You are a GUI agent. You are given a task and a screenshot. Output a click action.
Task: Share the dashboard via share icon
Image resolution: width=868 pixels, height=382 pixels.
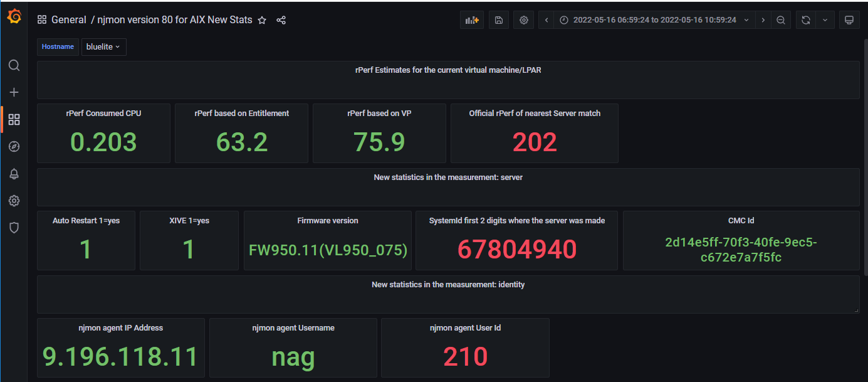pos(281,20)
